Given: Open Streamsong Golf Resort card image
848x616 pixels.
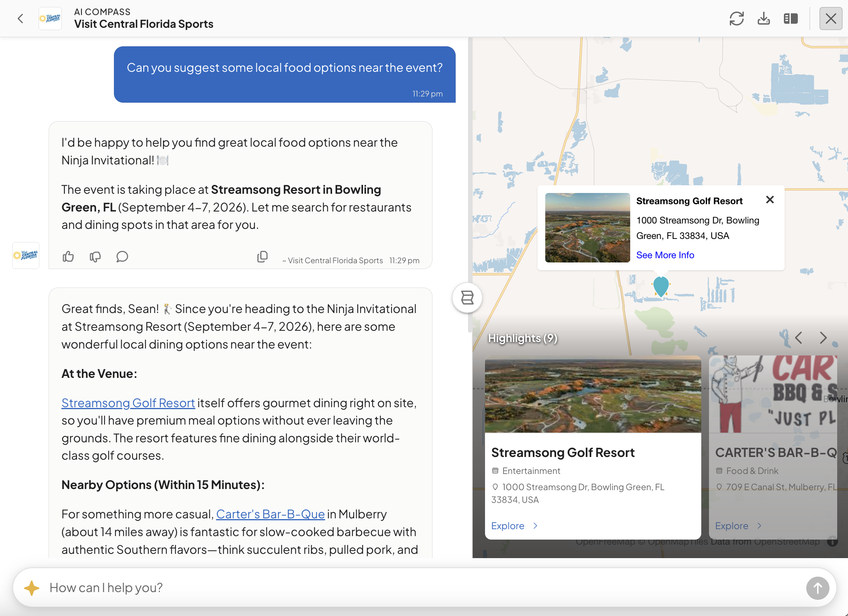Looking at the screenshot, I should pos(593,394).
